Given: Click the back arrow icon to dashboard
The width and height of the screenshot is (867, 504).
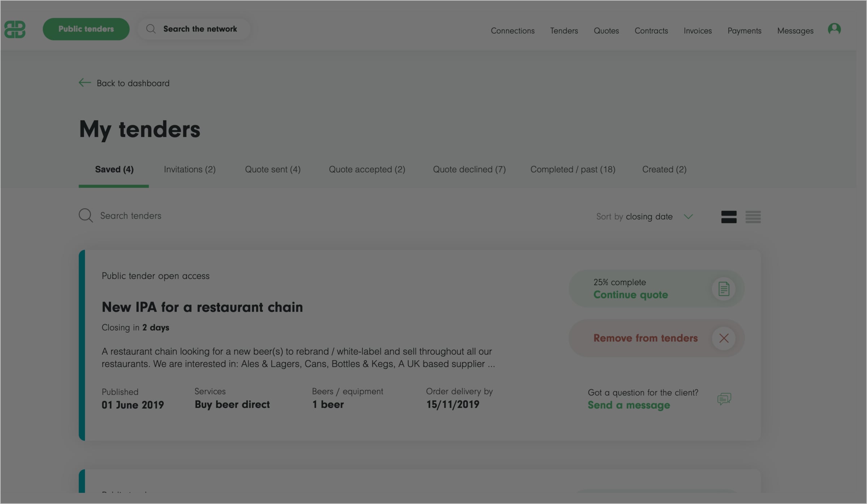Looking at the screenshot, I should coord(85,83).
